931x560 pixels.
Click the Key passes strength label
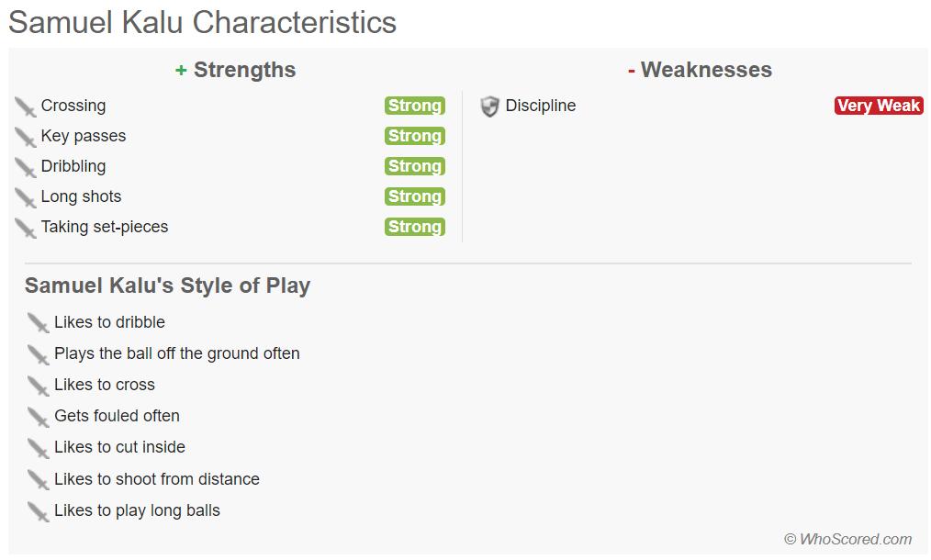[84, 136]
